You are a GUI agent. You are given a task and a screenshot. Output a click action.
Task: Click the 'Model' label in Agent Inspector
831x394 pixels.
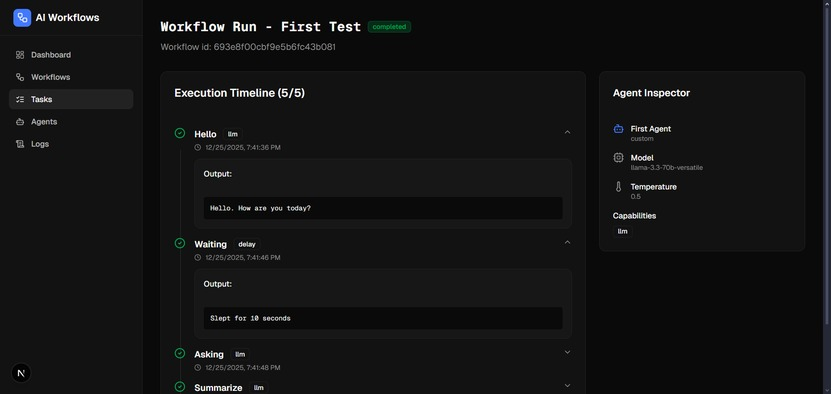click(642, 157)
